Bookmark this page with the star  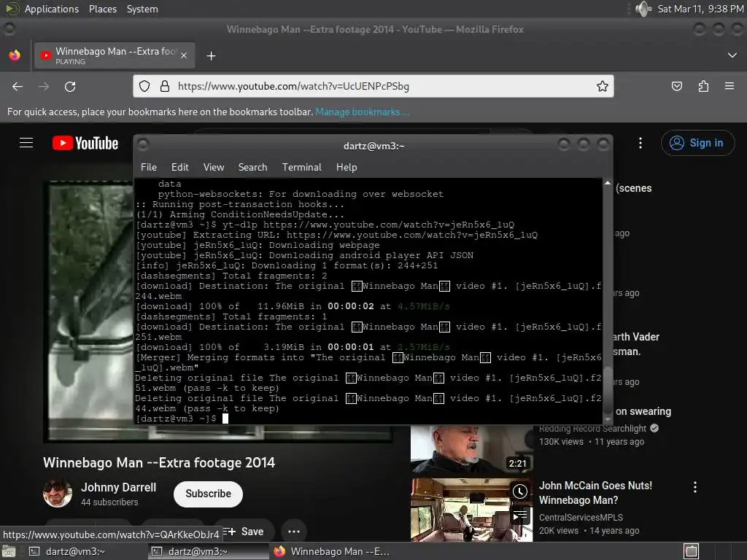[x=602, y=86]
